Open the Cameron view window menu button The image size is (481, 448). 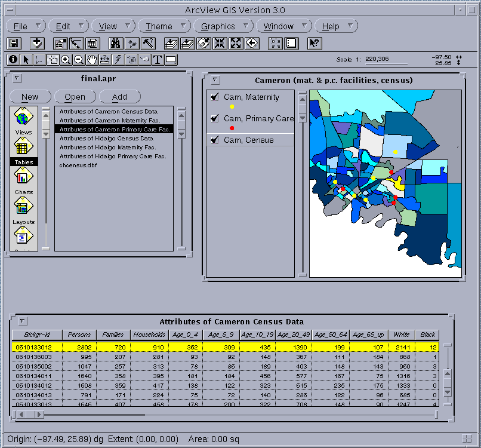(x=215, y=80)
